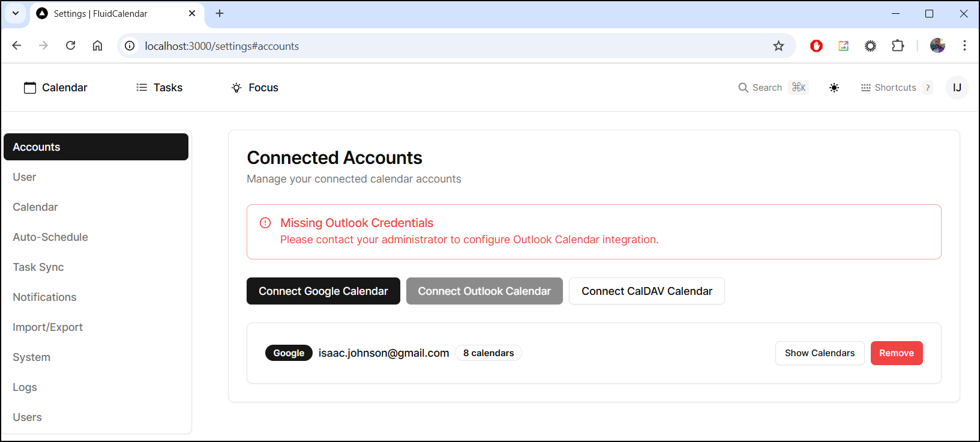Click Connect CalDAV Calendar button
Image resolution: width=980 pixels, height=442 pixels.
pyautogui.click(x=647, y=291)
